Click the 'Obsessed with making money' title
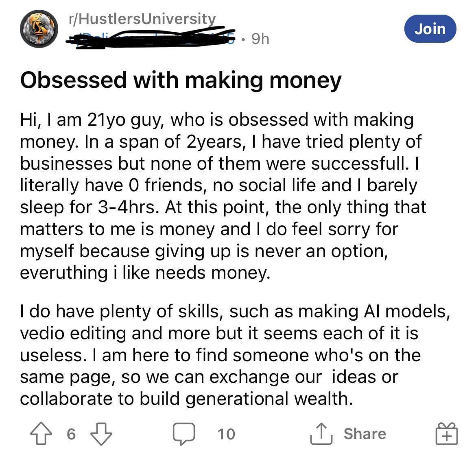 [x=181, y=80]
